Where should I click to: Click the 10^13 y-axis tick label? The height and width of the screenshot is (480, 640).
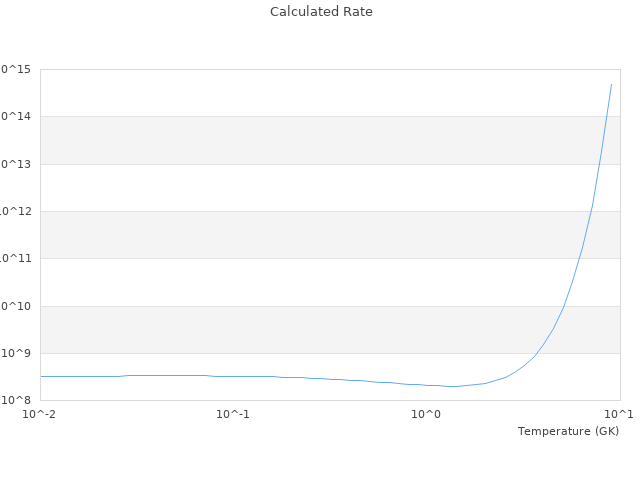17,164
